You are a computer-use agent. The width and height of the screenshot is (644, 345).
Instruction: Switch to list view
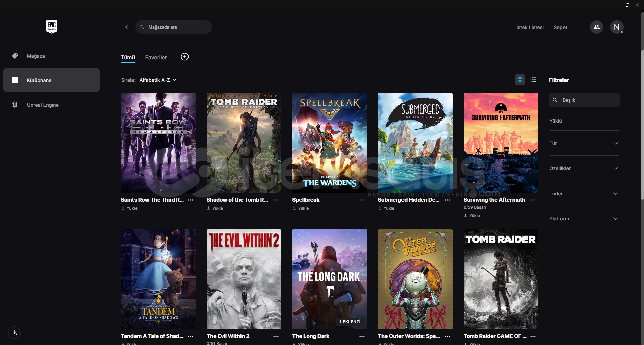pos(533,80)
